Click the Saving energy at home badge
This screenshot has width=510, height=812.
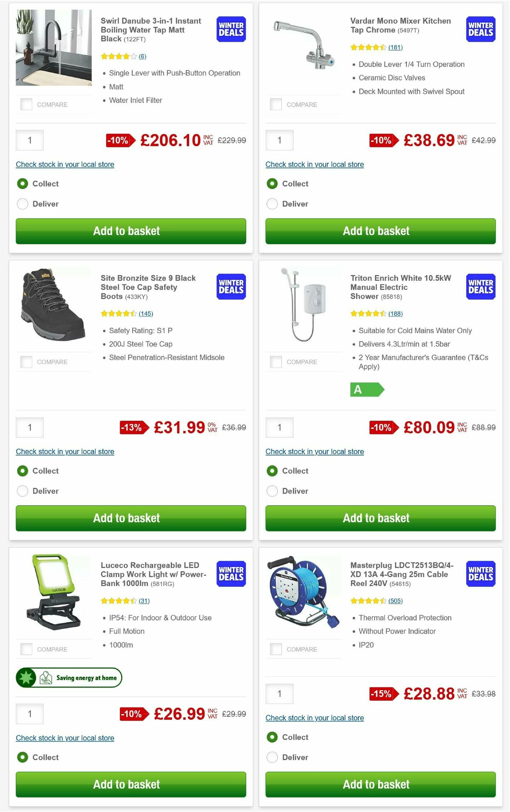68,678
